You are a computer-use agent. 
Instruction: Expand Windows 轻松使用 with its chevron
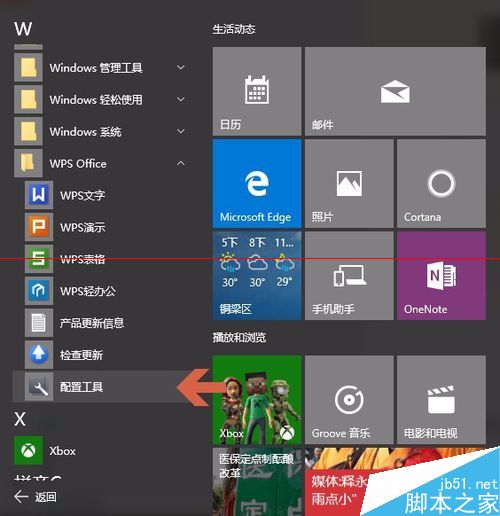(x=181, y=99)
